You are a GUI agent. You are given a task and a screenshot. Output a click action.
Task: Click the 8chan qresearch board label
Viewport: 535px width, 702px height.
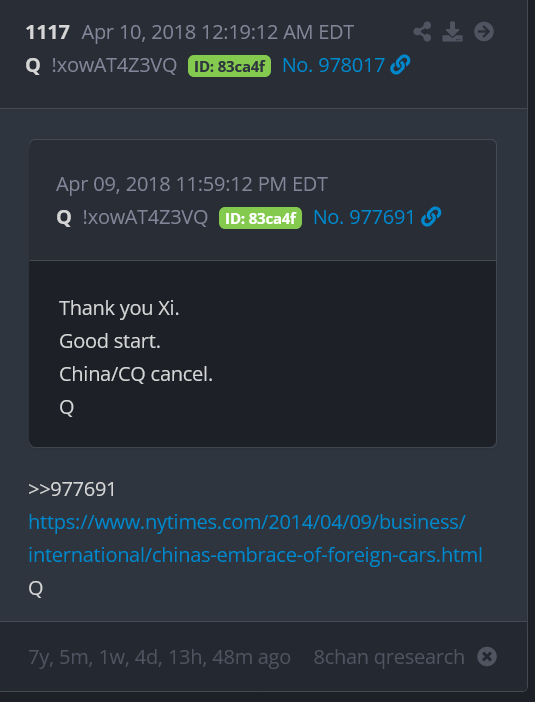click(389, 657)
